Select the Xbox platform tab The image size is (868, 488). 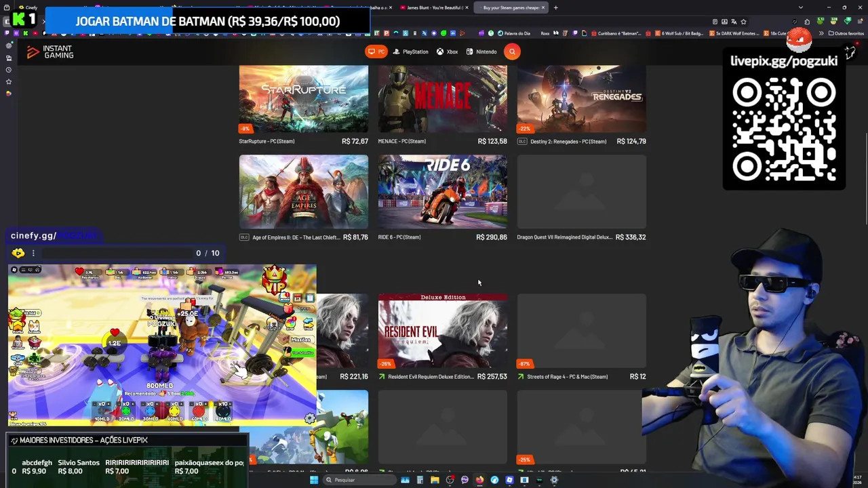click(447, 52)
